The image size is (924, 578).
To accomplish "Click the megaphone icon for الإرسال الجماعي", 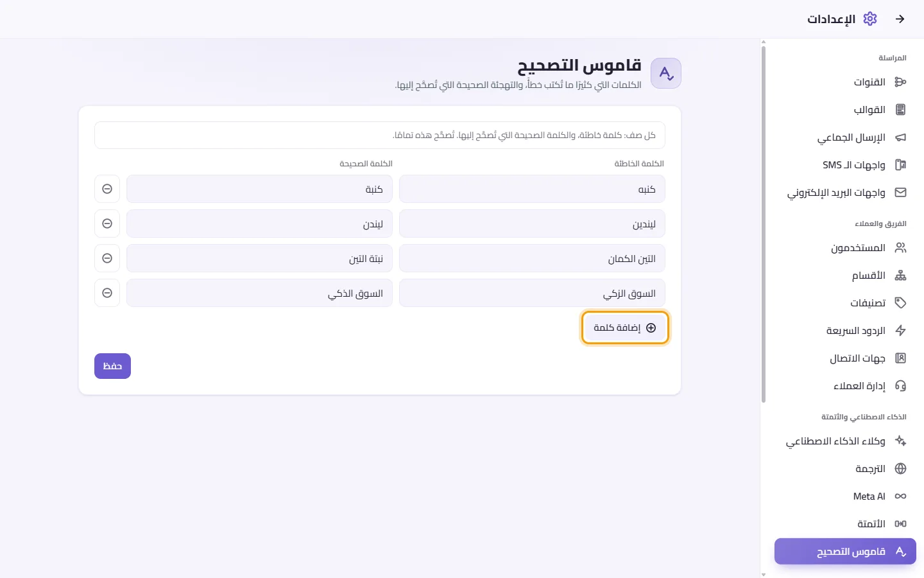I will [x=900, y=137].
